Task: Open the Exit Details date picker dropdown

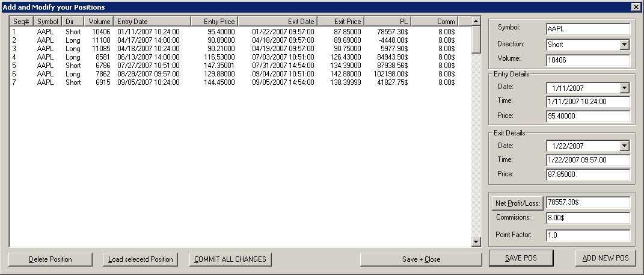Action: [624, 146]
